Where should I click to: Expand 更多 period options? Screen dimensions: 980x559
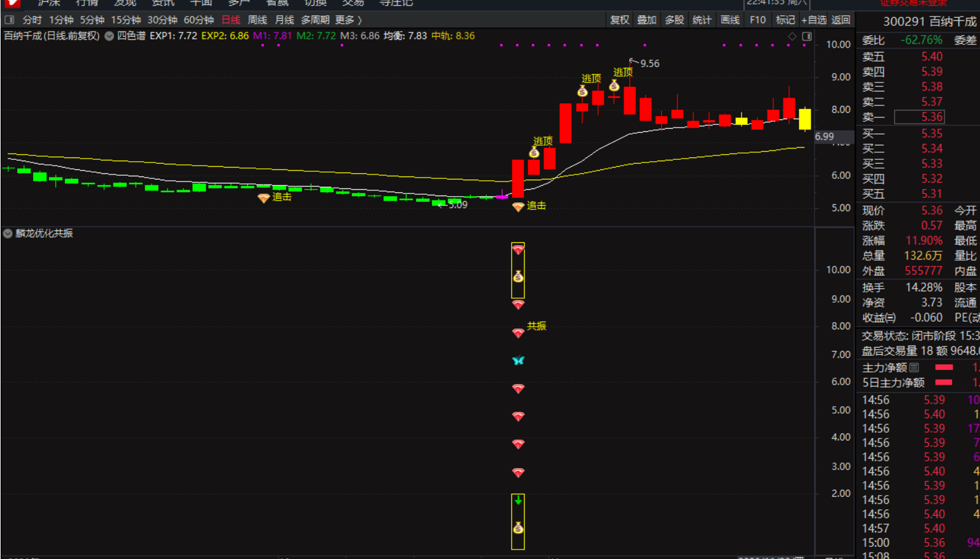click(x=348, y=20)
